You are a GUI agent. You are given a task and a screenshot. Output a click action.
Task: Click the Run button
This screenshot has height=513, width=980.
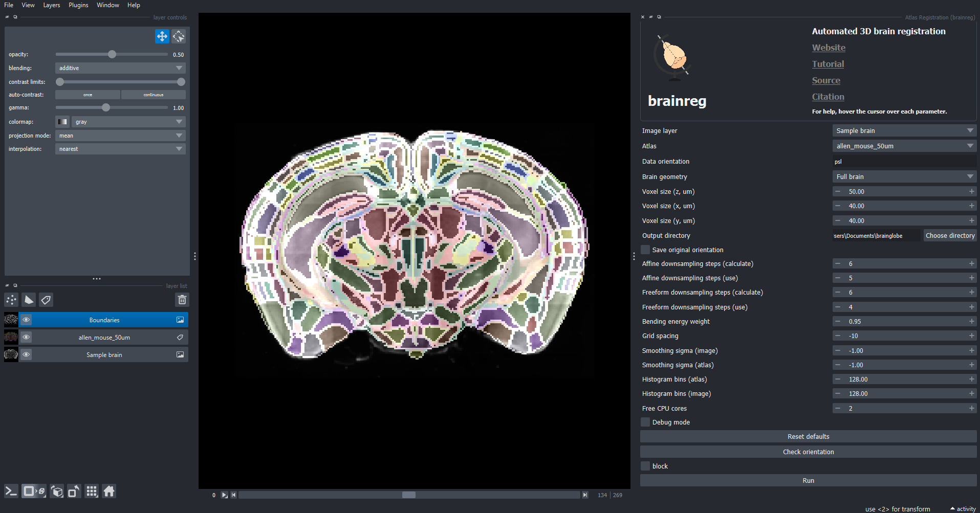pos(808,480)
